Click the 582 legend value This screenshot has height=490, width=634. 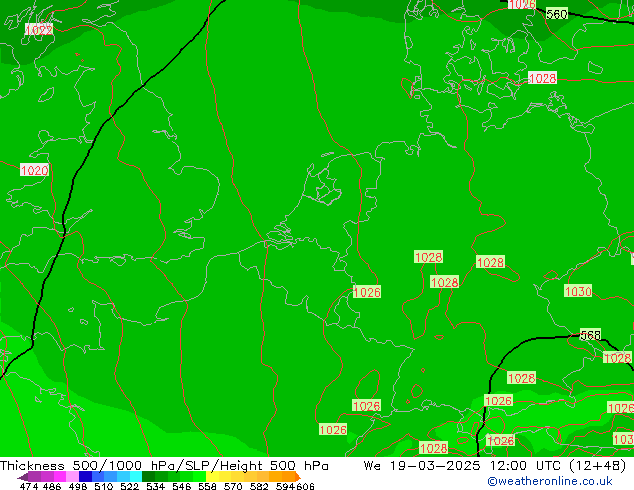tap(259, 486)
